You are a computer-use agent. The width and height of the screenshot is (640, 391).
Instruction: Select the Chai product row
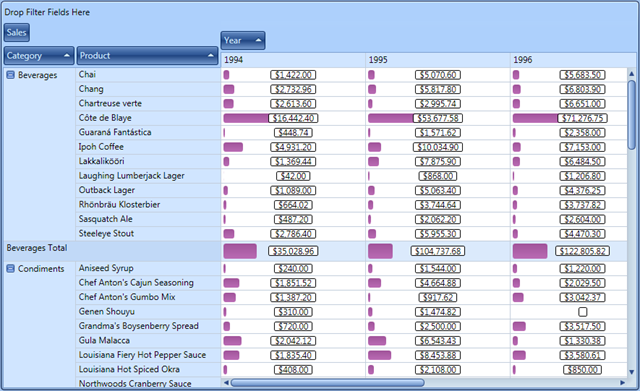click(148, 75)
